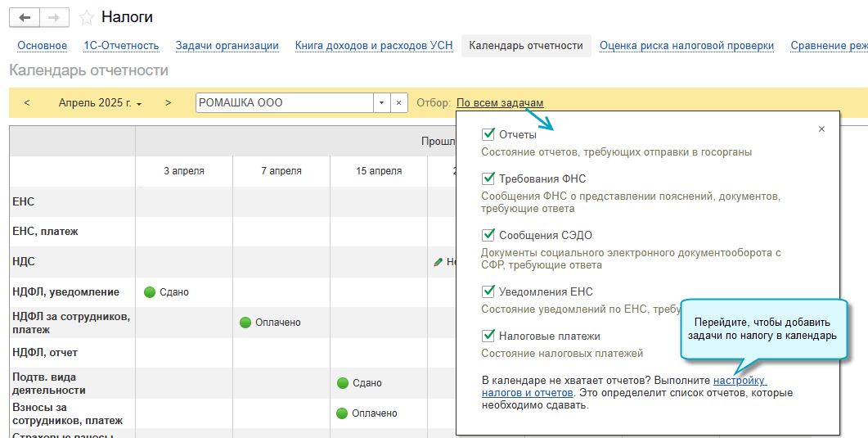Toggle the Налоговые платежи checkbox
The height and width of the screenshot is (438, 868).
(x=489, y=336)
